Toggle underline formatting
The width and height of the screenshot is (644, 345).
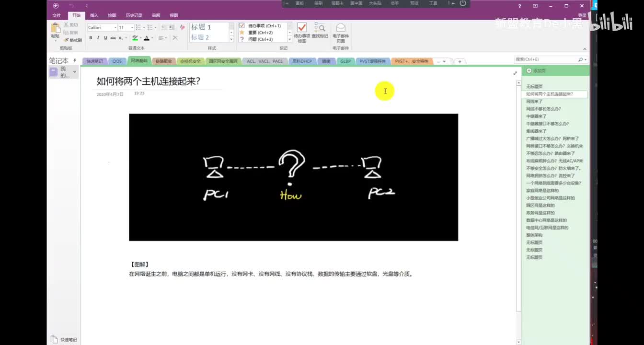105,38
